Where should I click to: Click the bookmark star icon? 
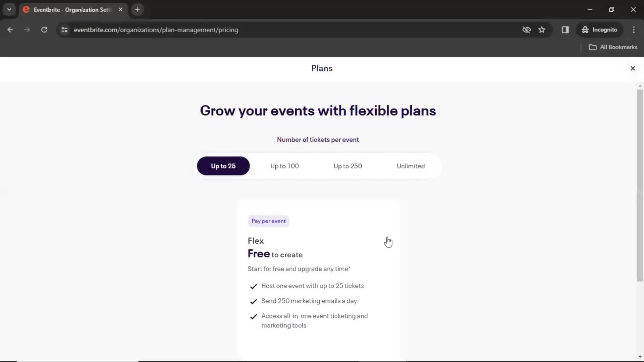tap(542, 30)
